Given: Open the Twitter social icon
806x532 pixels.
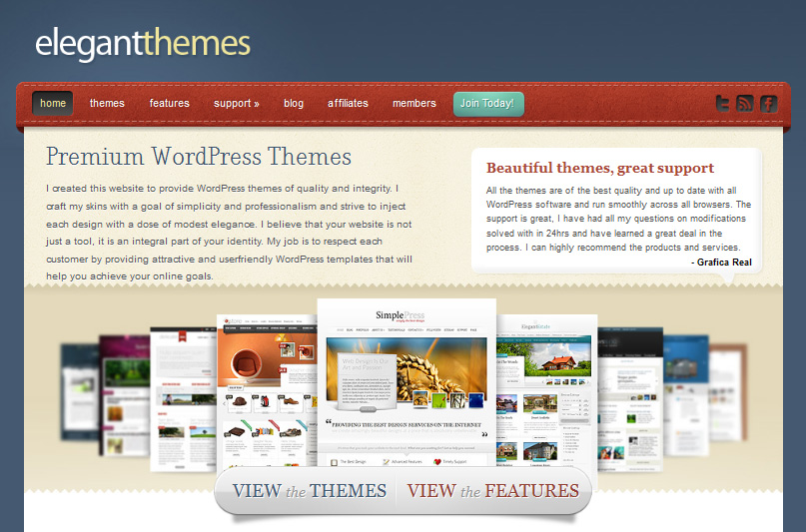Looking at the screenshot, I should 723,104.
